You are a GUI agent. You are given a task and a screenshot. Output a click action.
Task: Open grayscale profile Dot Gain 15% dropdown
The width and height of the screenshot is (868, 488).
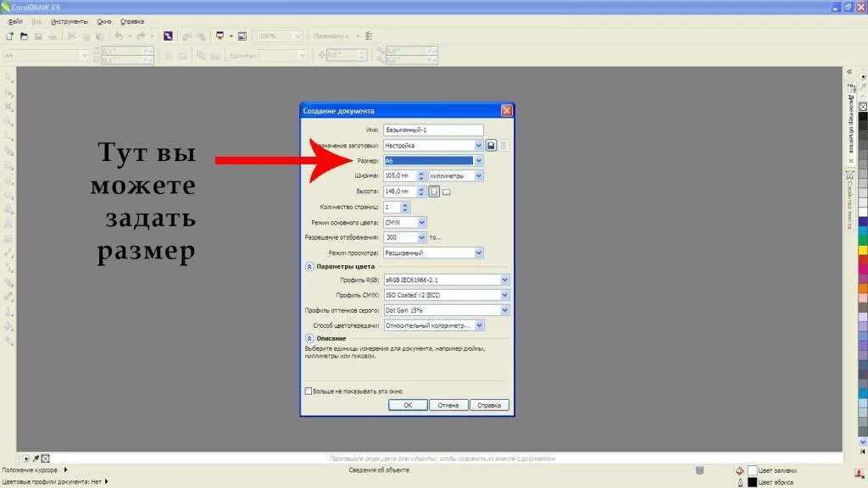pos(504,310)
